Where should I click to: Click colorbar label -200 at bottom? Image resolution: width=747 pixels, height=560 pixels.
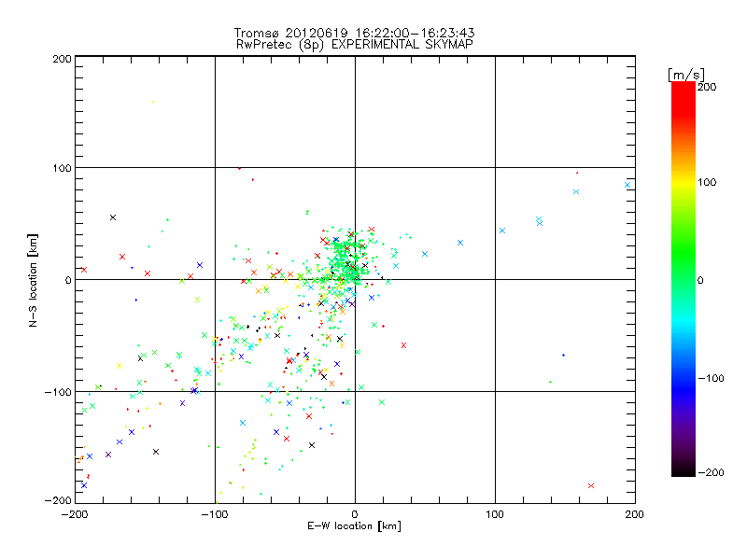pyautogui.click(x=711, y=472)
